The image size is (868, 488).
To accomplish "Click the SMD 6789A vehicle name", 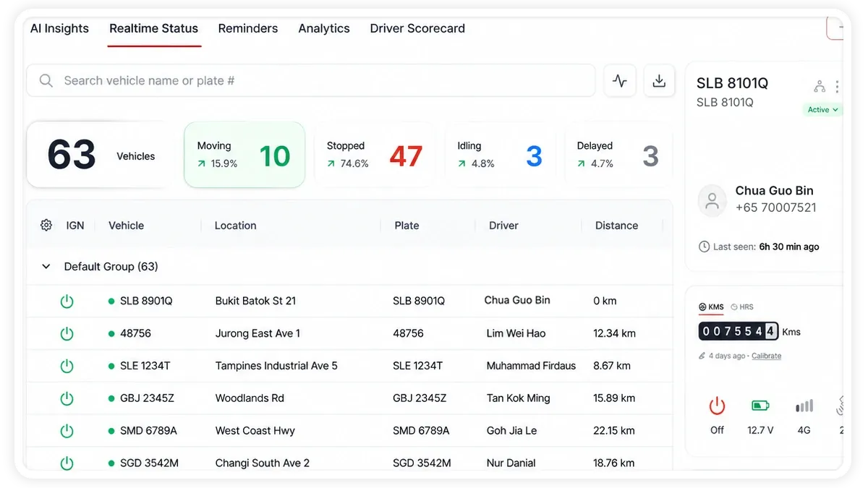I will (148, 431).
